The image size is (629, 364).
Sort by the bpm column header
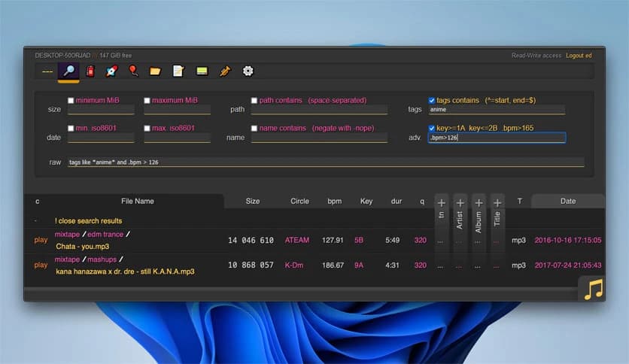[335, 202]
